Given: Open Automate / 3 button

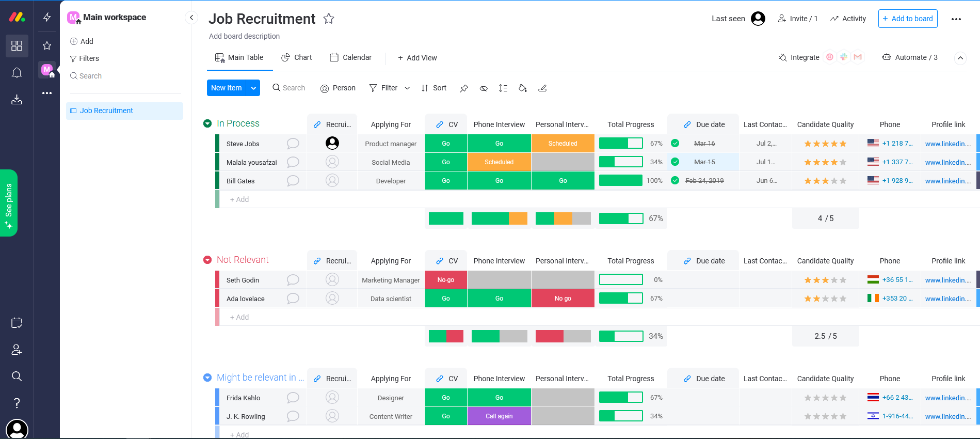Looking at the screenshot, I should [x=910, y=57].
